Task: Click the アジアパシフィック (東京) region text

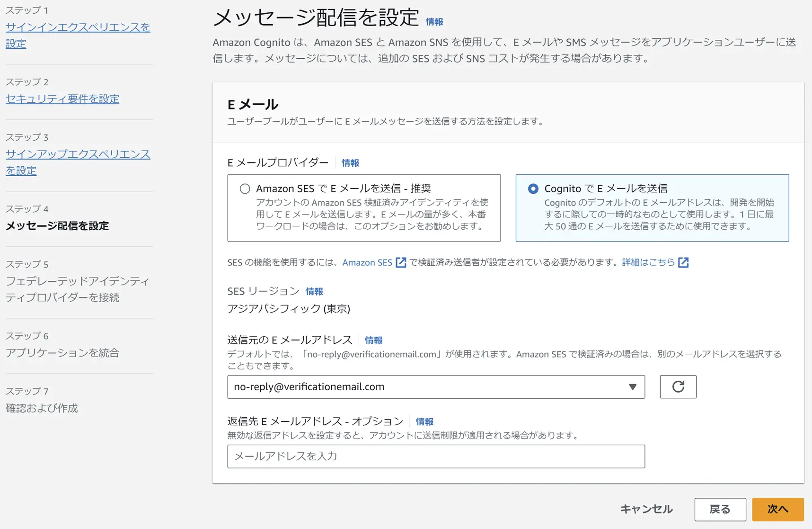Action: 289,309
